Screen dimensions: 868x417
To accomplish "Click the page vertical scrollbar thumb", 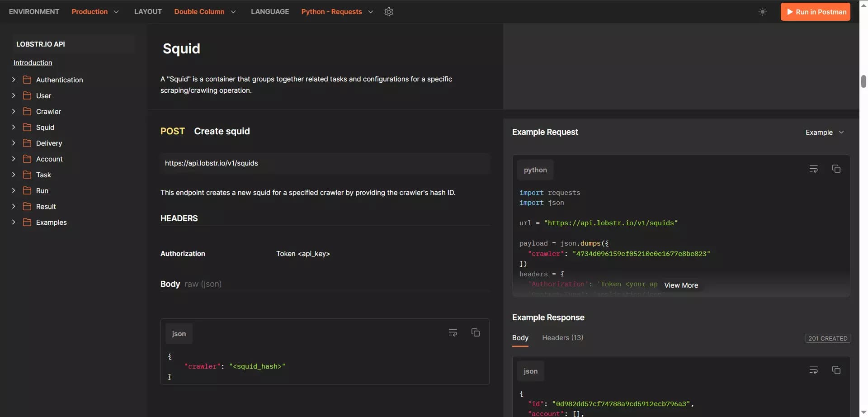I will coord(863,81).
